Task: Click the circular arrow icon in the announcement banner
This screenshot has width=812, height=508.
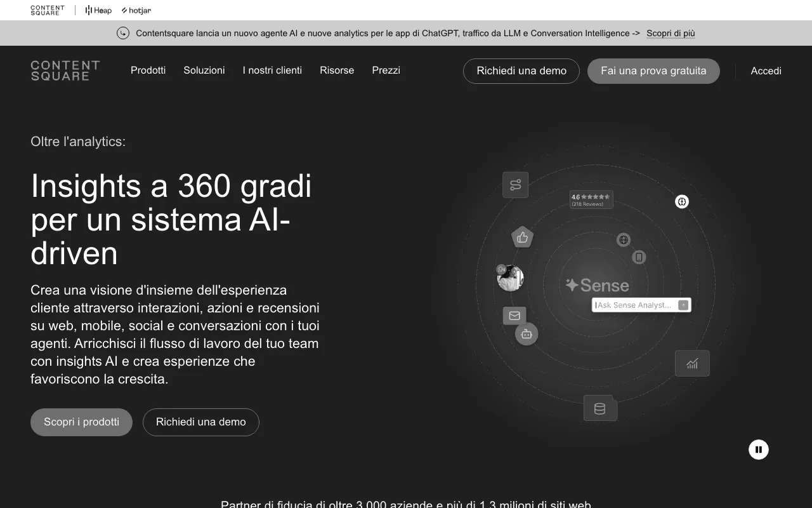Action: [123, 33]
